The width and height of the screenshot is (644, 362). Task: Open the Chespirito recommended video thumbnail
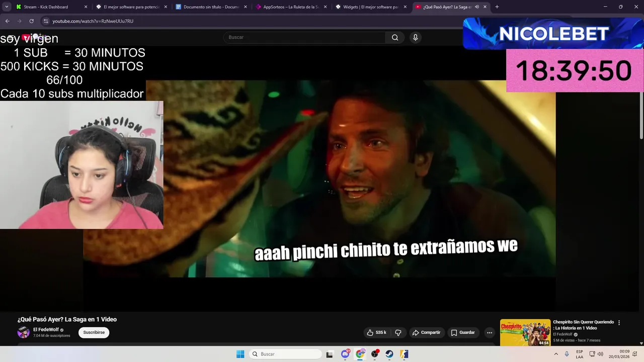tap(525, 332)
